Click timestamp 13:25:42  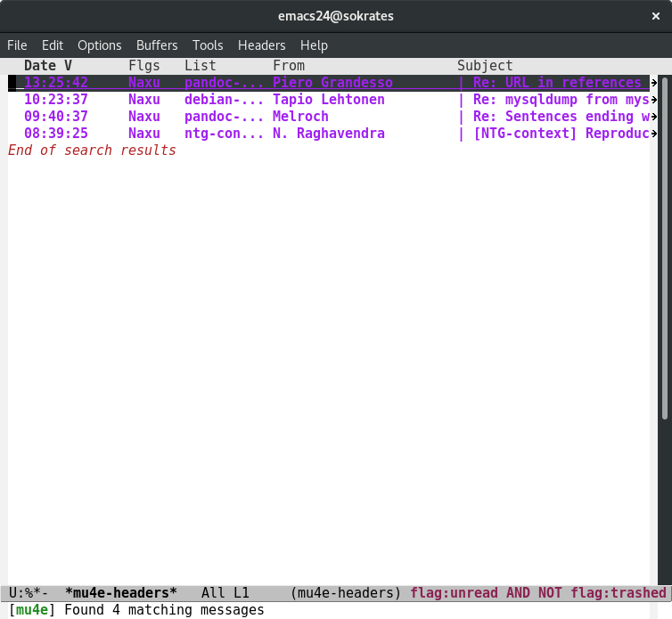[56, 82]
